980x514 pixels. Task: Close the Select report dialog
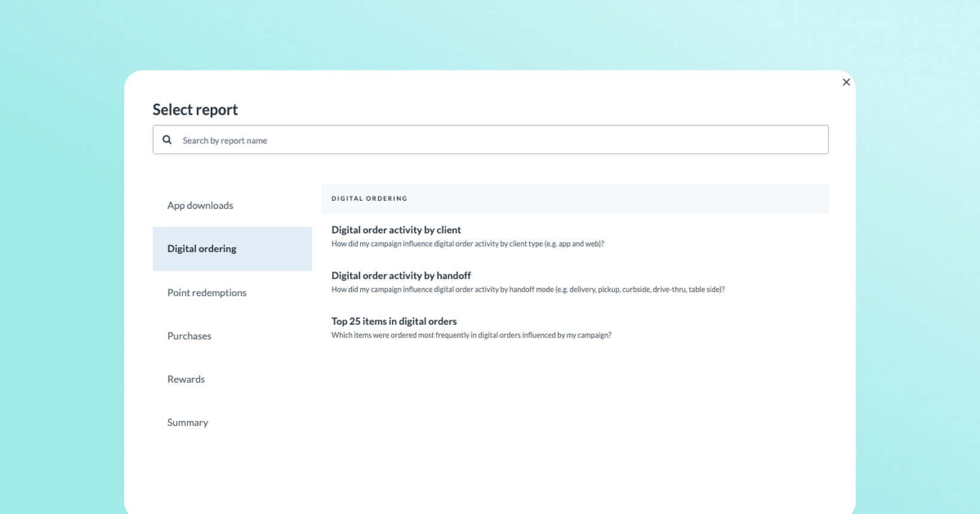(x=846, y=82)
